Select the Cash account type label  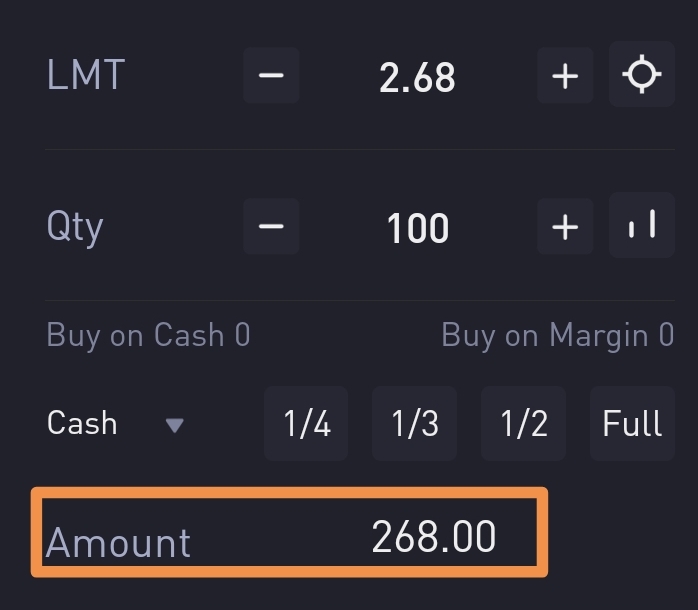coord(82,424)
